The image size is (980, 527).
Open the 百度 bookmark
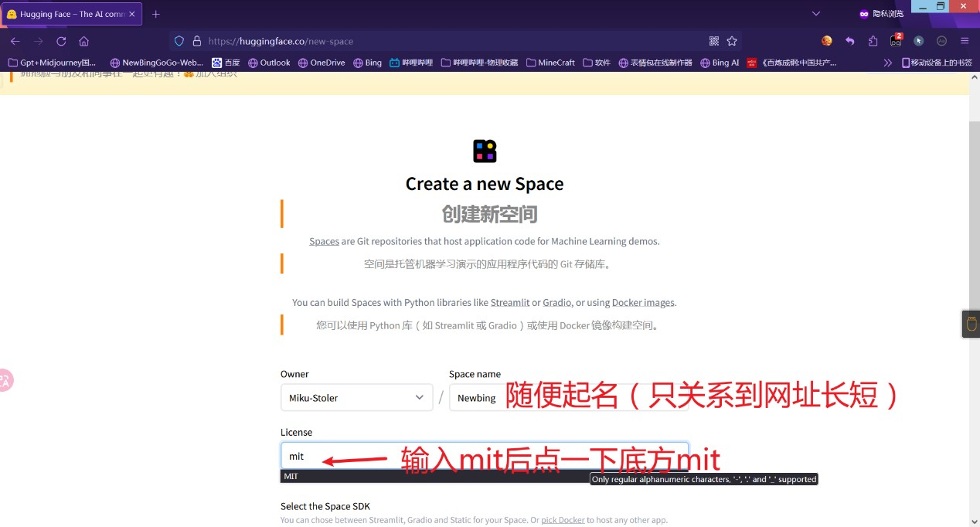click(x=226, y=63)
